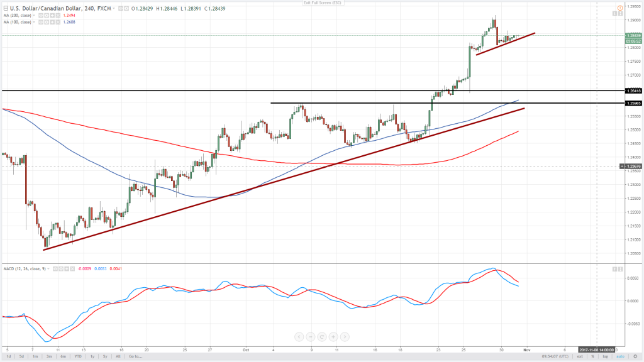The image size is (644, 362).
Task: Click the orange alert clock icon at top right
Action: tap(620, 8)
